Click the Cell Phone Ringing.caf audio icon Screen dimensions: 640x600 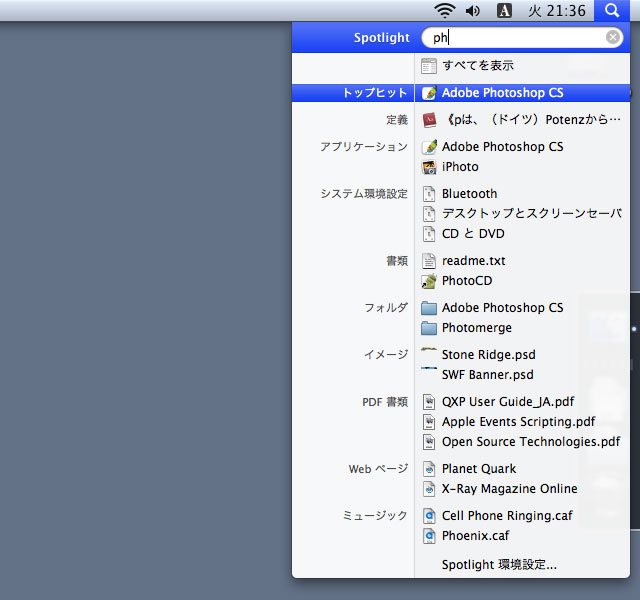[x=429, y=516]
